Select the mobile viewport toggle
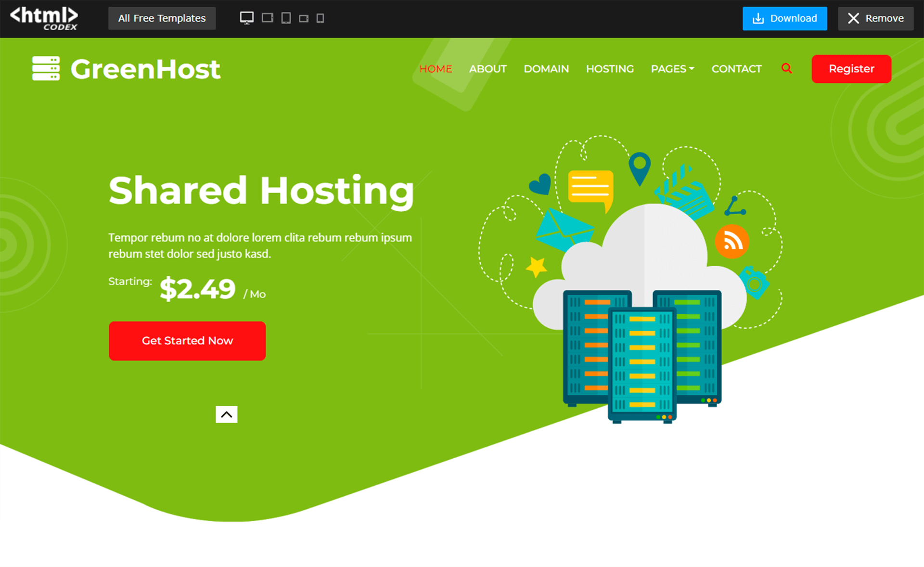Screen dimensions: 924x567 point(321,18)
